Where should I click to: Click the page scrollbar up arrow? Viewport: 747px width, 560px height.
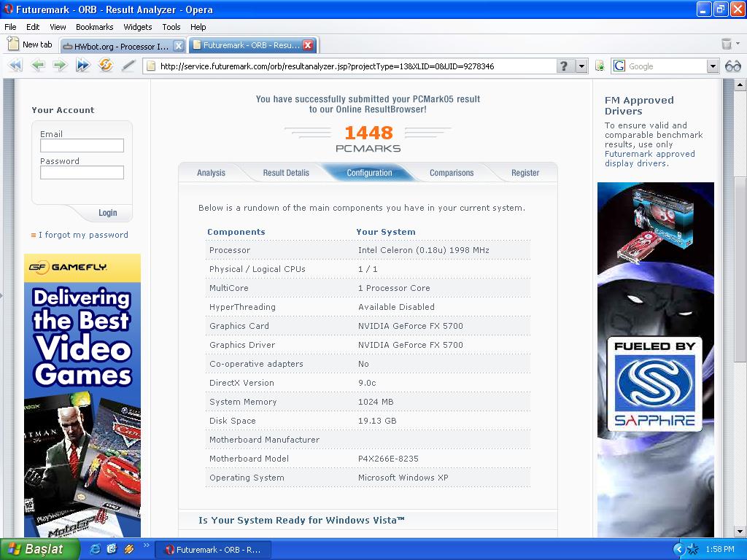coord(740,85)
